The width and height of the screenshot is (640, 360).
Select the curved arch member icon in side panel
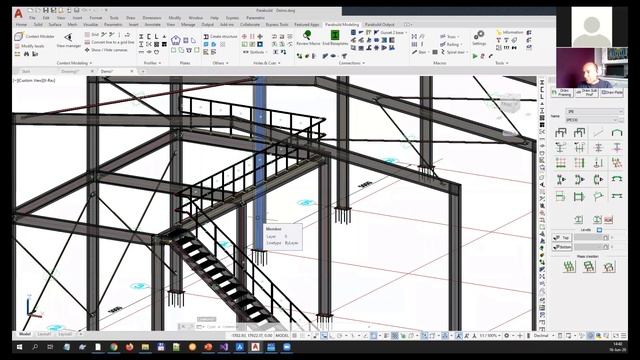617,133
